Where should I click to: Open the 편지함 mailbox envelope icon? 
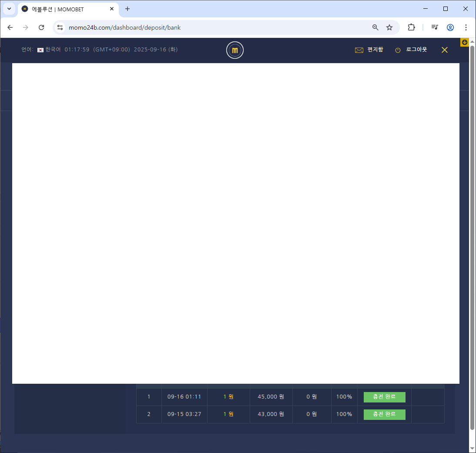tap(359, 50)
